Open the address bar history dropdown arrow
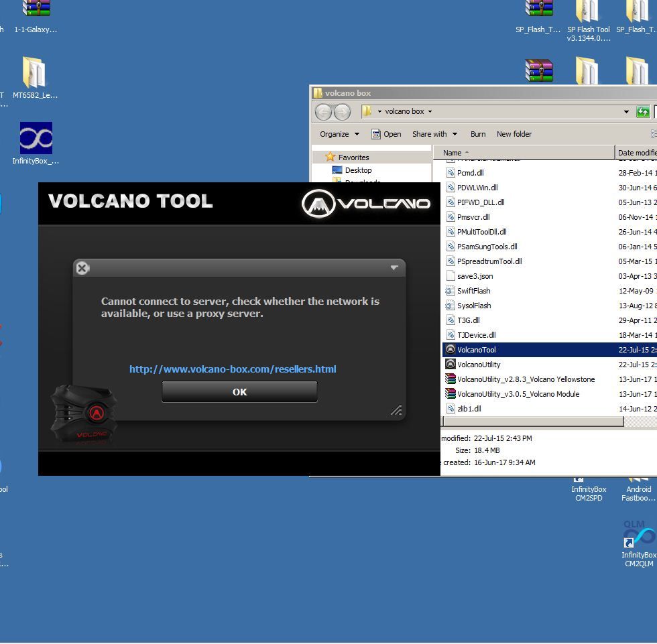 pos(626,112)
